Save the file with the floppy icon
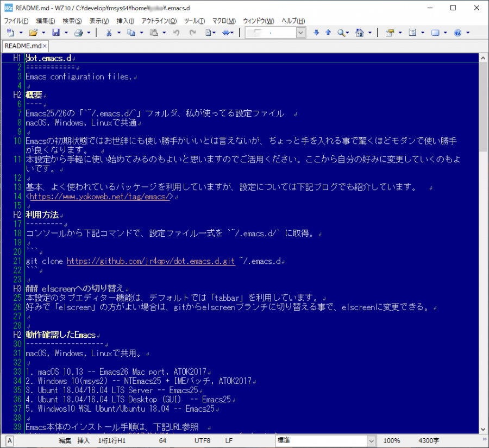 click(x=56, y=33)
